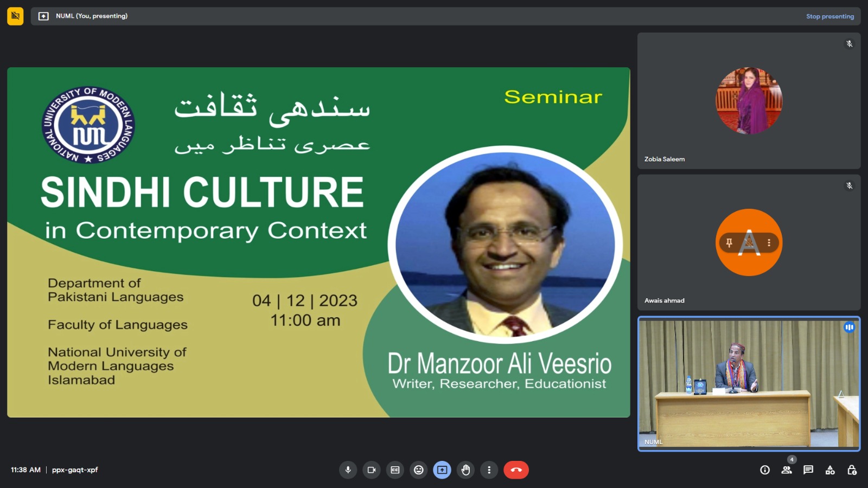The width and height of the screenshot is (868, 488).
Task: Click muted mic icon on Awais ahmad tile
Action: coord(850,185)
